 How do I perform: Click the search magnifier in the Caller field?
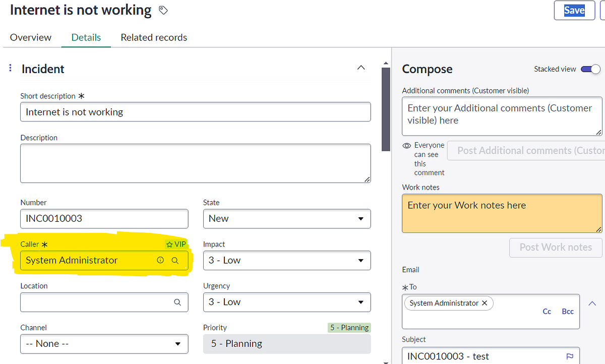click(x=174, y=260)
